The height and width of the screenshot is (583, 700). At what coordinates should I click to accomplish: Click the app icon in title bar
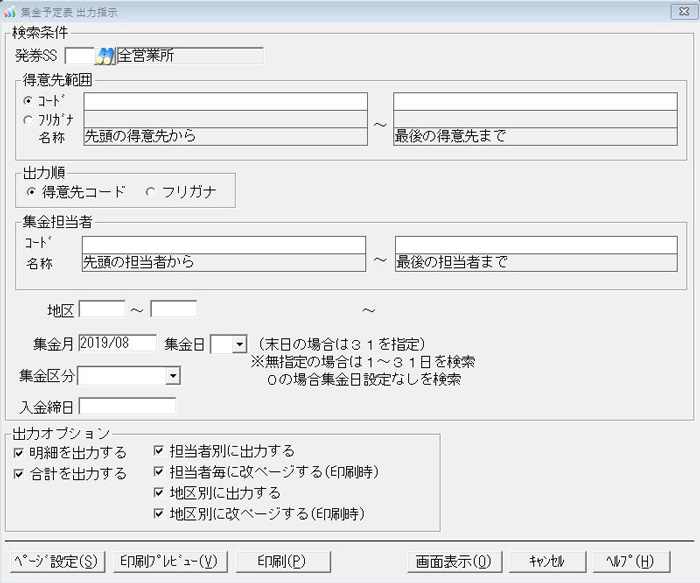(x=10, y=11)
